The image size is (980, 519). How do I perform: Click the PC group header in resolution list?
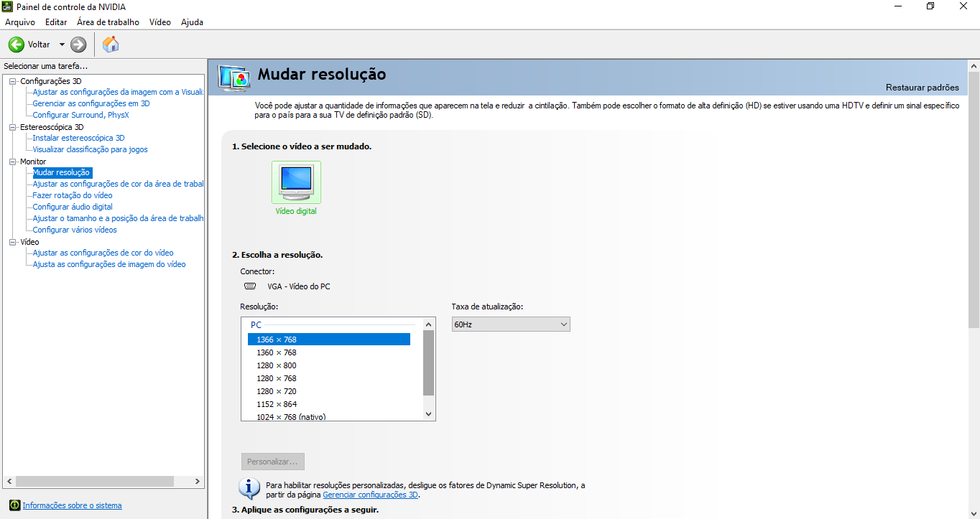click(256, 325)
